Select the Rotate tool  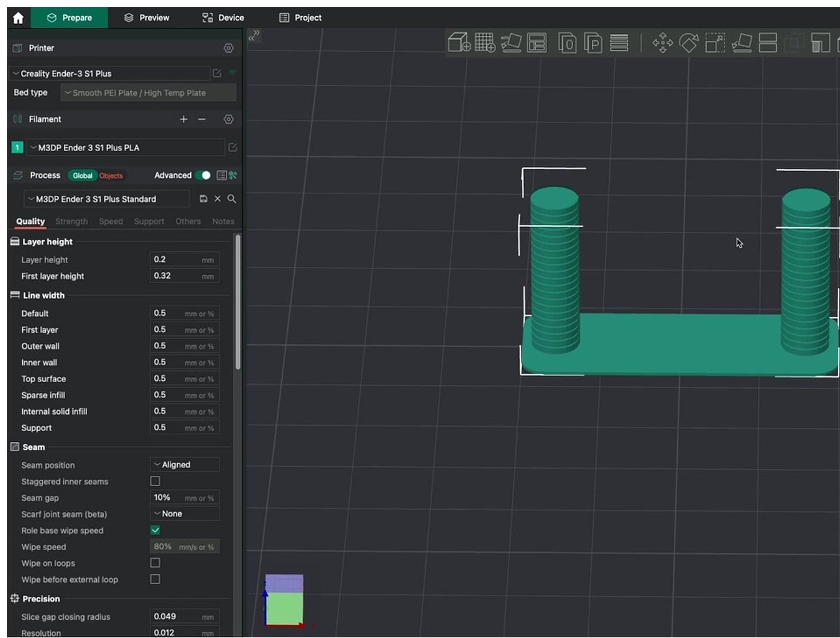pyautogui.click(x=689, y=43)
